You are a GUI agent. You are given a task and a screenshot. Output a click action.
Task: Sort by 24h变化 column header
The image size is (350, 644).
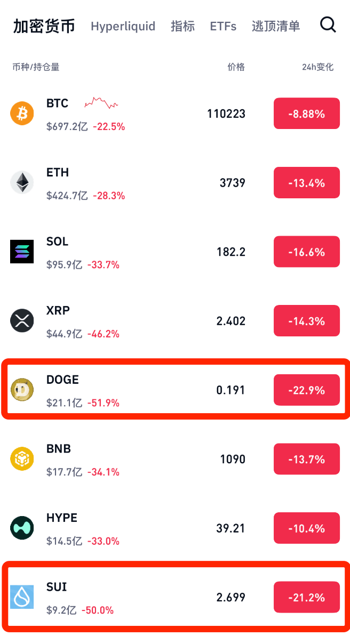tap(317, 67)
